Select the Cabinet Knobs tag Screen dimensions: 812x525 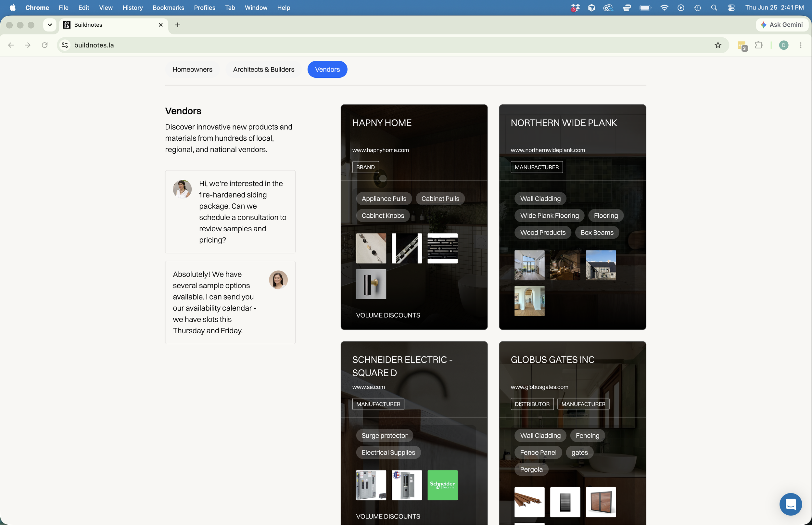383,215
